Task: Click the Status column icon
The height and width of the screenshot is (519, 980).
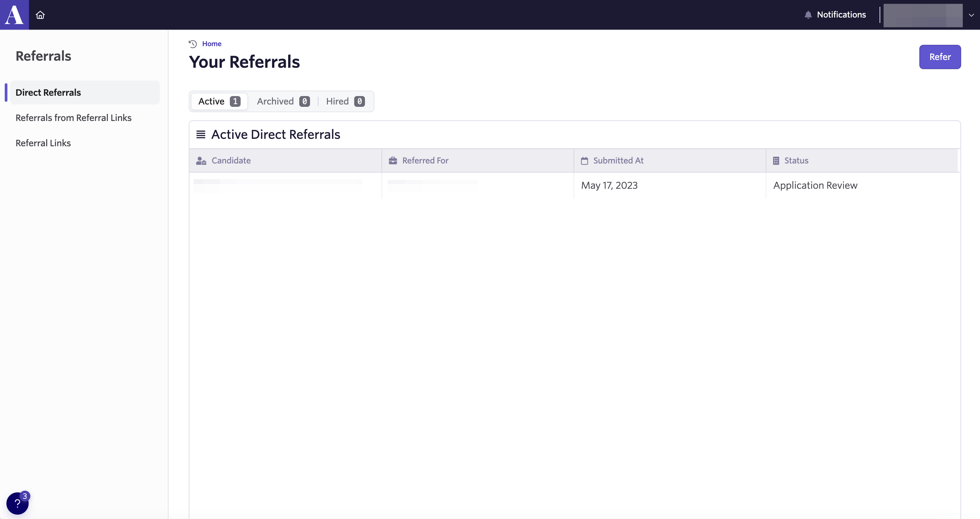Action: click(776, 160)
